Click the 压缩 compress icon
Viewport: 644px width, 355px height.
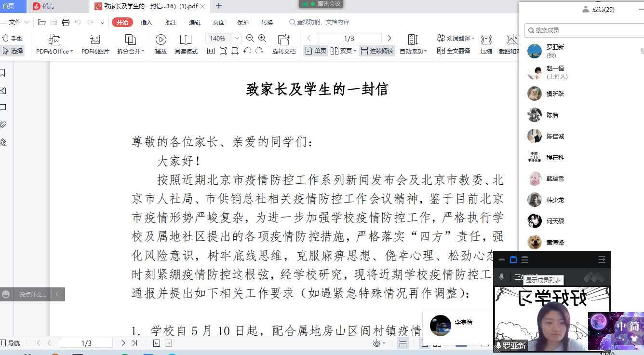486,40
